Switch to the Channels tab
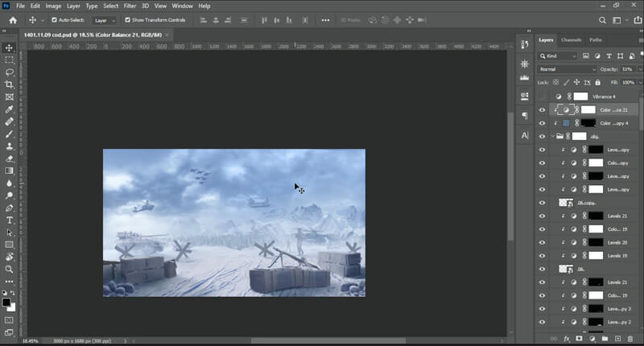The height and width of the screenshot is (346, 644). 571,39
